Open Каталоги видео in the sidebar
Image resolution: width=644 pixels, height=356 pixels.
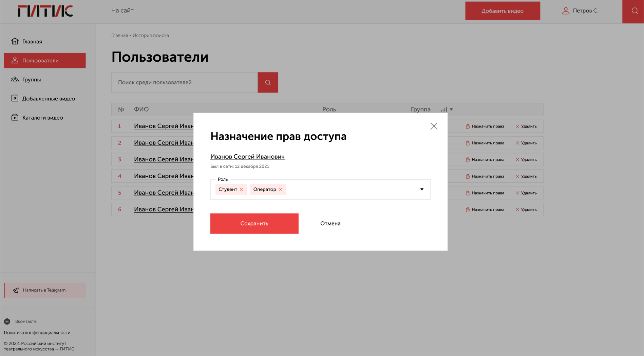click(37, 117)
